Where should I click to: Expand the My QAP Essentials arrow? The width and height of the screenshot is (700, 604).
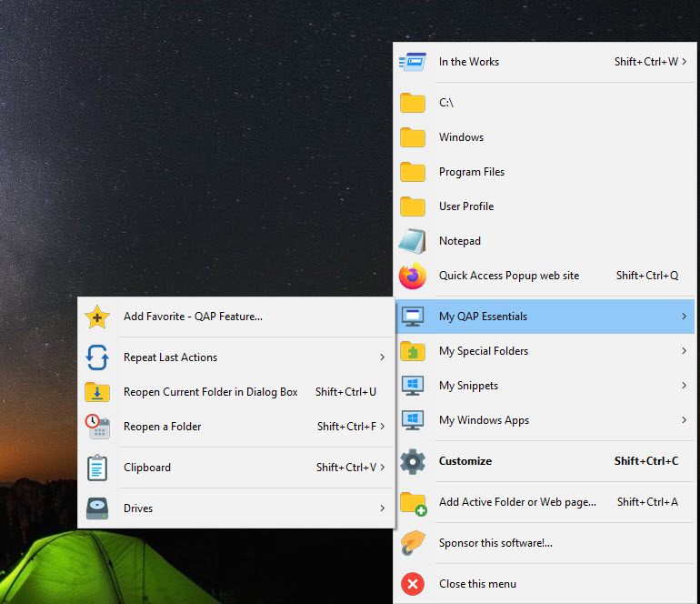684,317
